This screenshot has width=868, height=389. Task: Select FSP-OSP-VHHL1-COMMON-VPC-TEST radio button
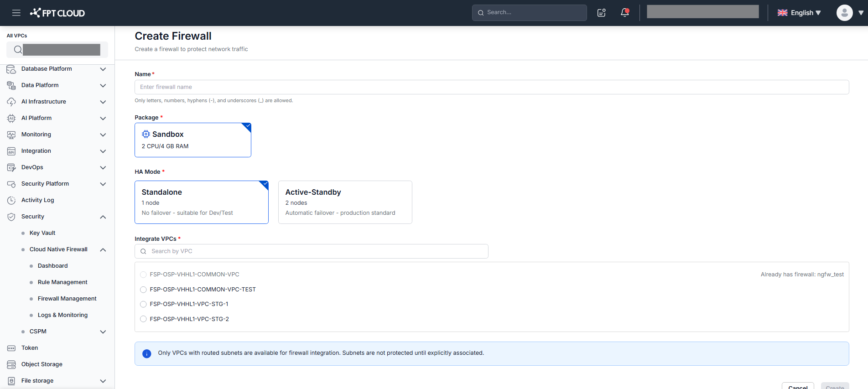click(143, 290)
